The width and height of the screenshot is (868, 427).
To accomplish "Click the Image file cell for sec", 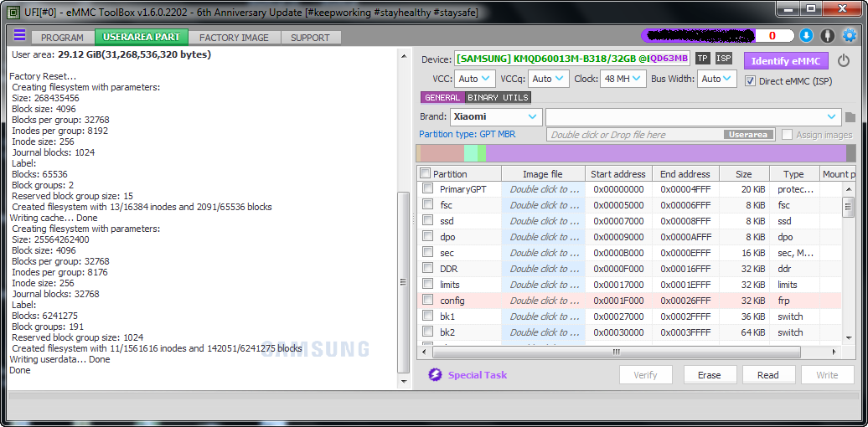I will click(x=543, y=253).
